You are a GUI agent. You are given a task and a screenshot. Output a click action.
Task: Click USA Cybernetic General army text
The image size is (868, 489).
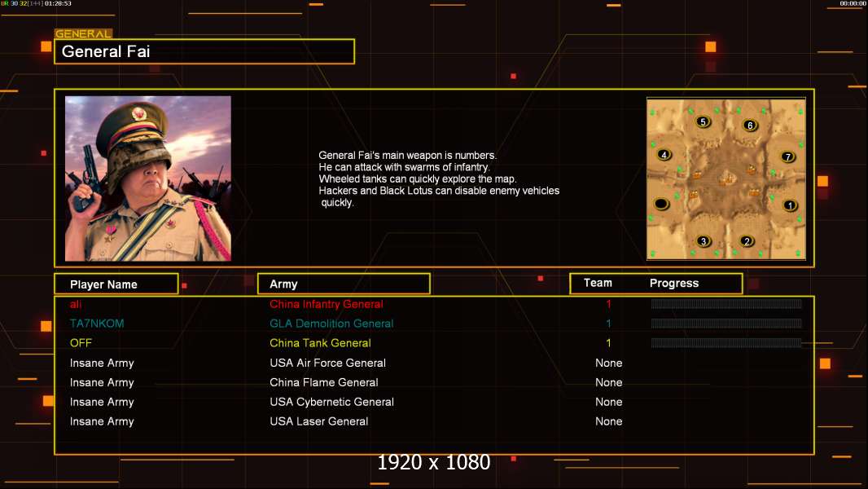(331, 402)
